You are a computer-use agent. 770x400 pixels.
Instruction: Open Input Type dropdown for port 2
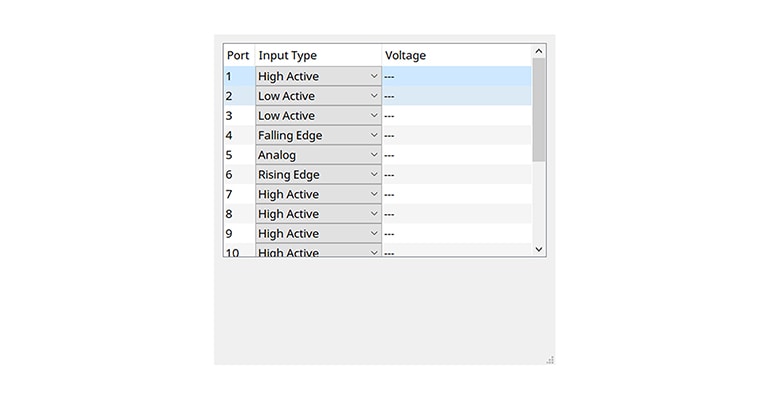318,96
